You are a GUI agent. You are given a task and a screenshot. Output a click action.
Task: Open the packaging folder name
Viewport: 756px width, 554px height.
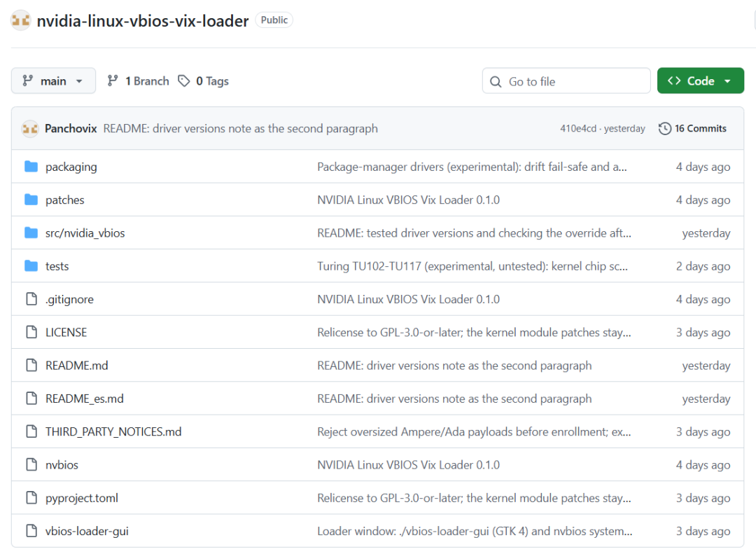pyautogui.click(x=71, y=167)
